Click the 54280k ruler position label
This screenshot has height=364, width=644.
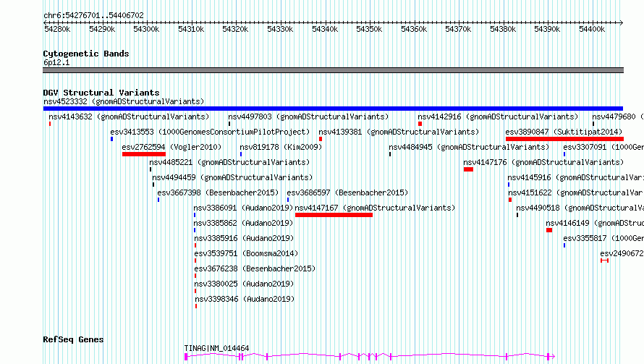[x=57, y=29]
